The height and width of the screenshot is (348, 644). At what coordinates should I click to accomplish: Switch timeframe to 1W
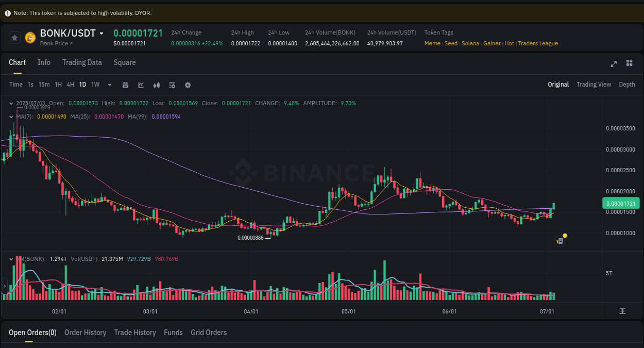[x=95, y=84]
